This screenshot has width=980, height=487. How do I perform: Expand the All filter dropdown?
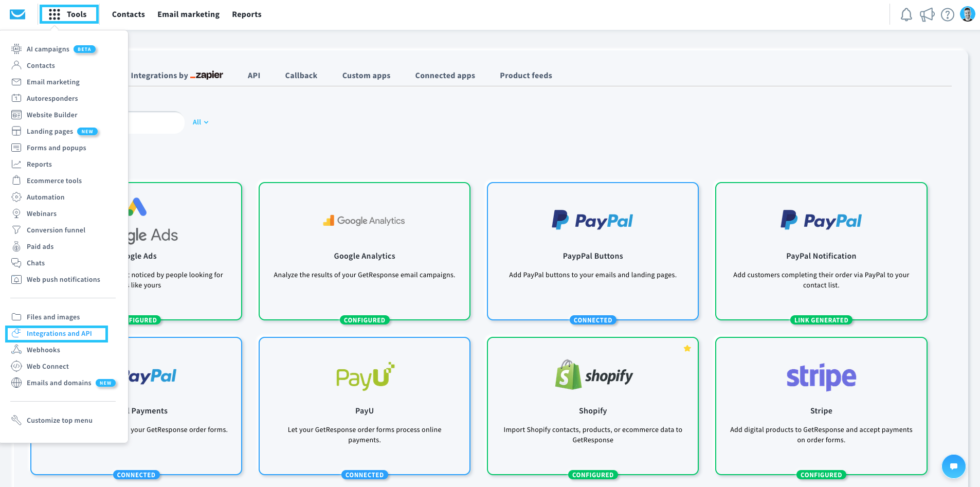pyautogui.click(x=201, y=122)
